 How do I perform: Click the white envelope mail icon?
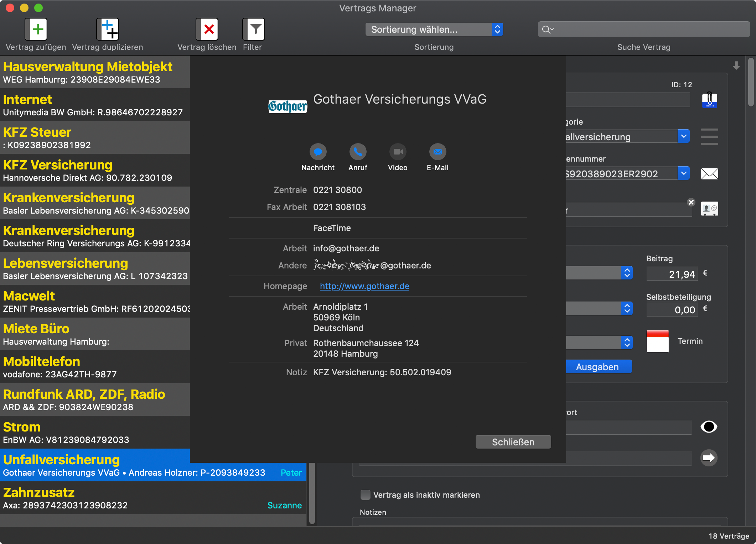[709, 174]
